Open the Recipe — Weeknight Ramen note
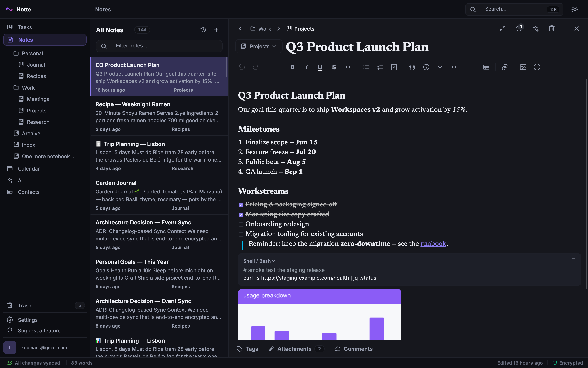Viewport: 588px width, 368px height. [x=159, y=116]
